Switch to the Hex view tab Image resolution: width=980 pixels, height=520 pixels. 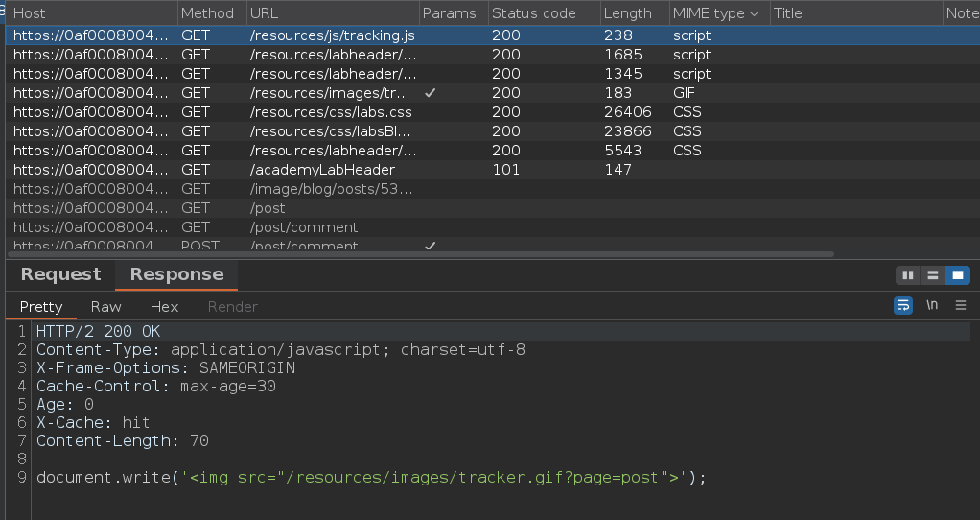[x=164, y=307]
